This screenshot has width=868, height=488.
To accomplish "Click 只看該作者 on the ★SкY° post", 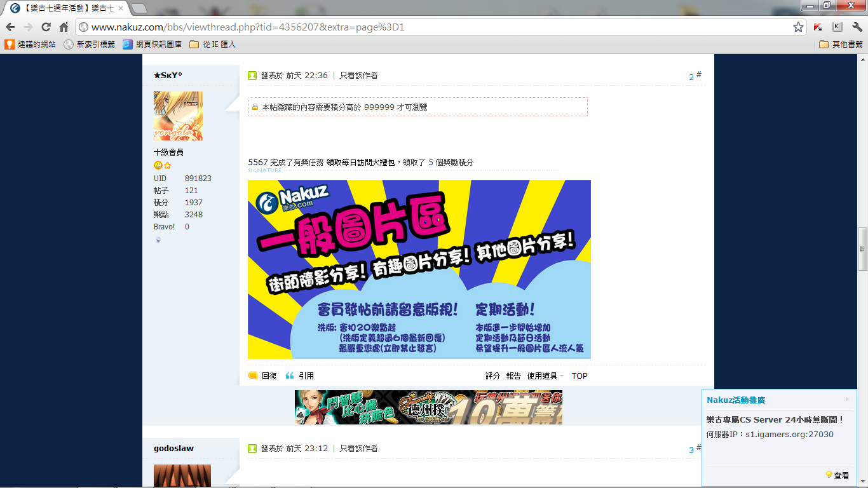I will (359, 75).
